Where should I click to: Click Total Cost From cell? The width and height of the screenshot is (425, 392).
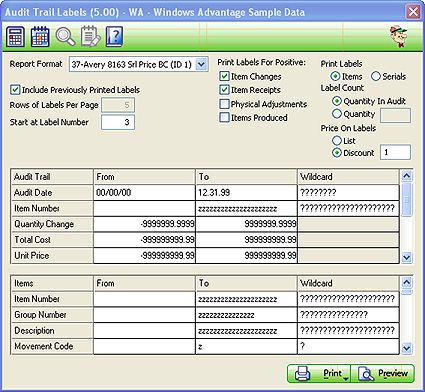point(144,240)
